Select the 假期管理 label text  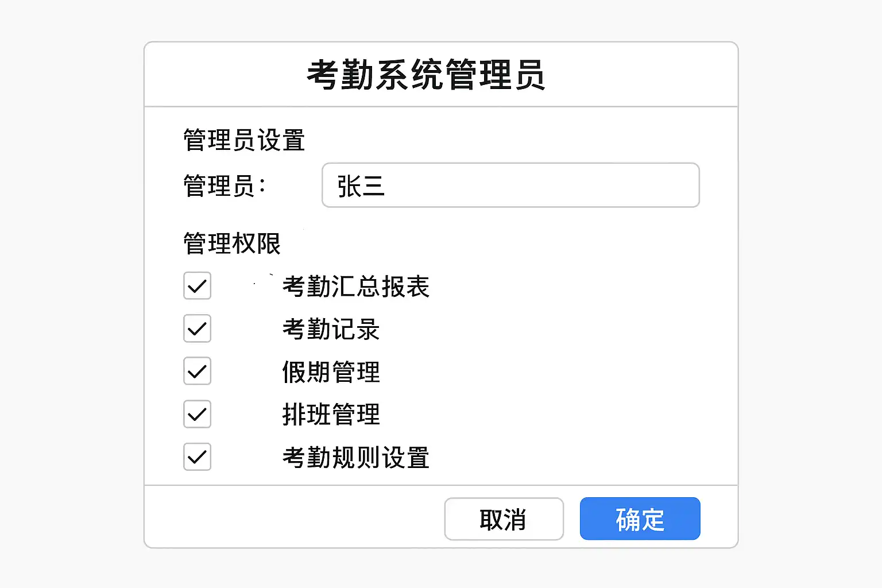pyautogui.click(x=331, y=372)
